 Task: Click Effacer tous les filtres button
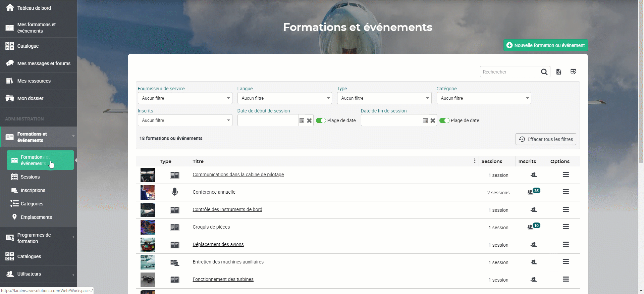click(546, 139)
